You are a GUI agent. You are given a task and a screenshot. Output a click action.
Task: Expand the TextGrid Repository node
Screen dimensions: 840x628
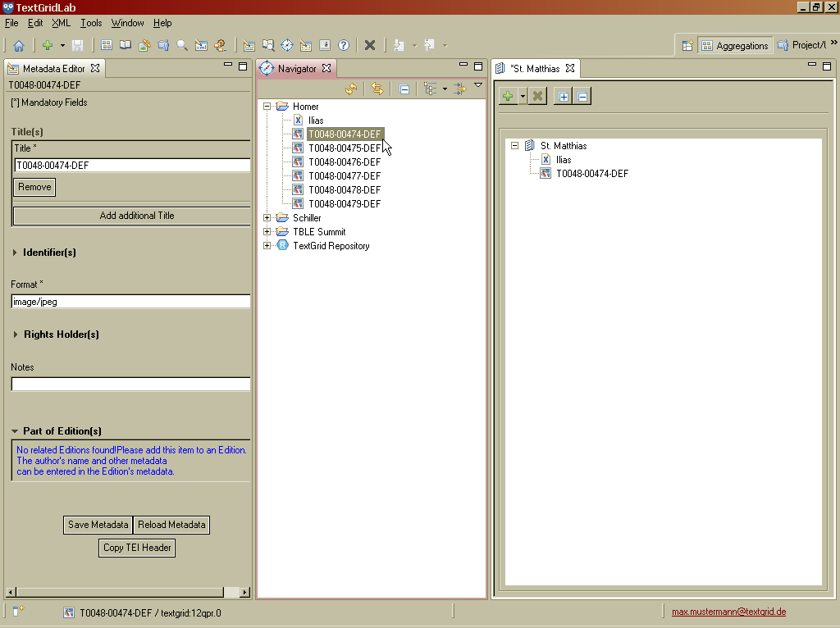[267, 246]
